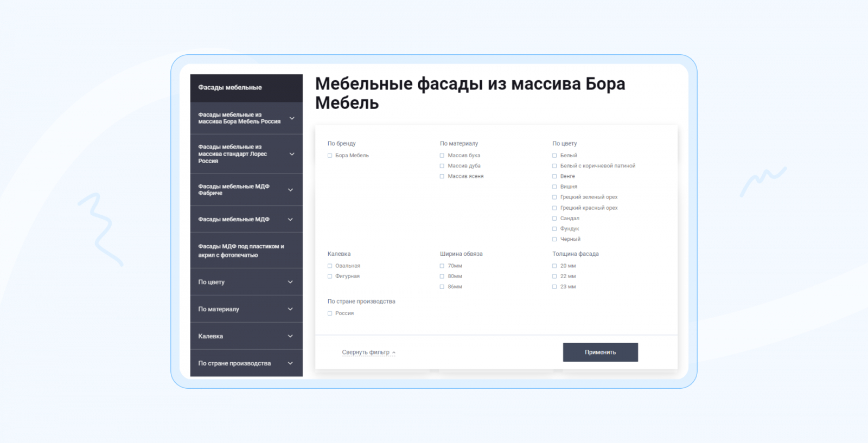This screenshot has width=868, height=443.
Task: Click the Калевка filter heading
Action: (339, 254)
